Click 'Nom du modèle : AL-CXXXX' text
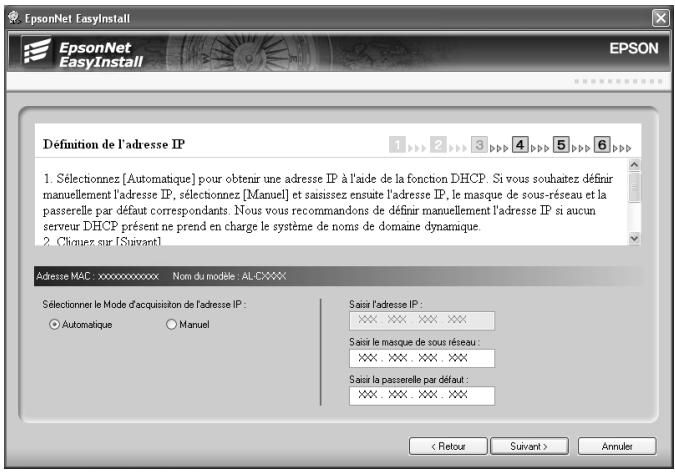 pos(229,276)
